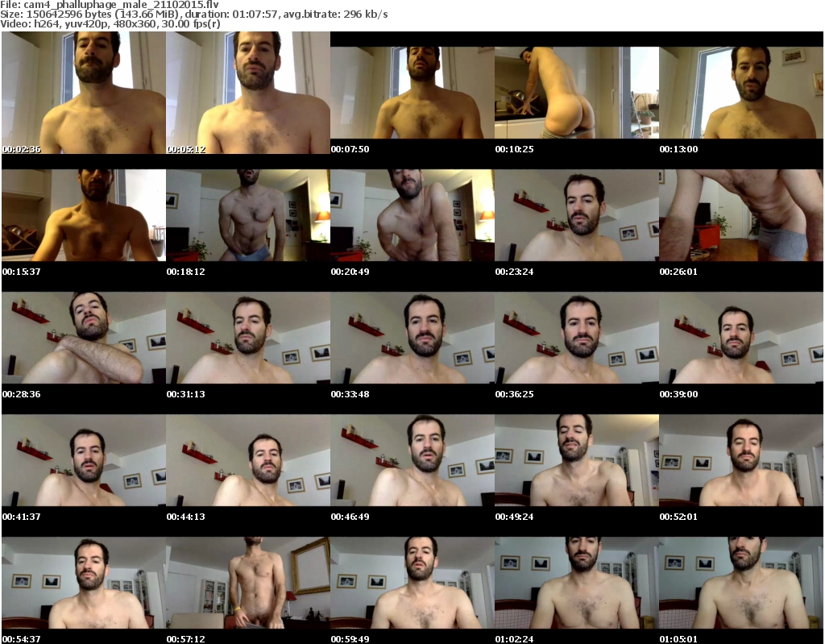The height and width of the screenshot is (644, 825).
Task: Click the timestamp label '00:15:37'
Action: pyautogui.click(x=22, y=272)
